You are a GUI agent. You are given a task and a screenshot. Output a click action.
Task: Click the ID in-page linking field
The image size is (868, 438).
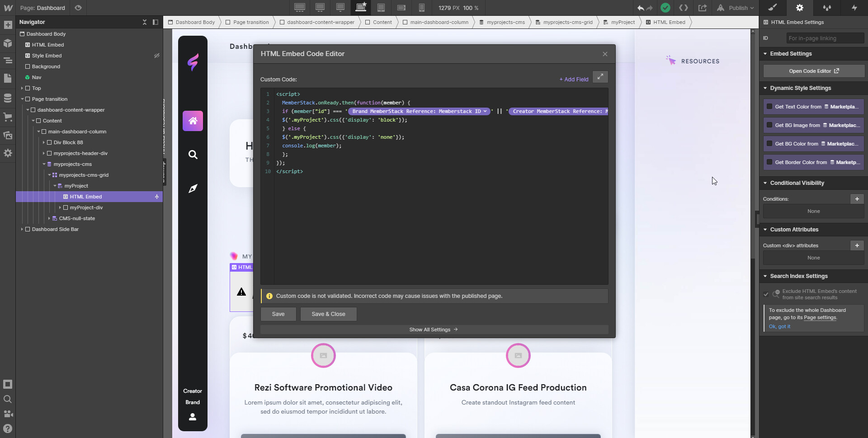tap(825, 38)
